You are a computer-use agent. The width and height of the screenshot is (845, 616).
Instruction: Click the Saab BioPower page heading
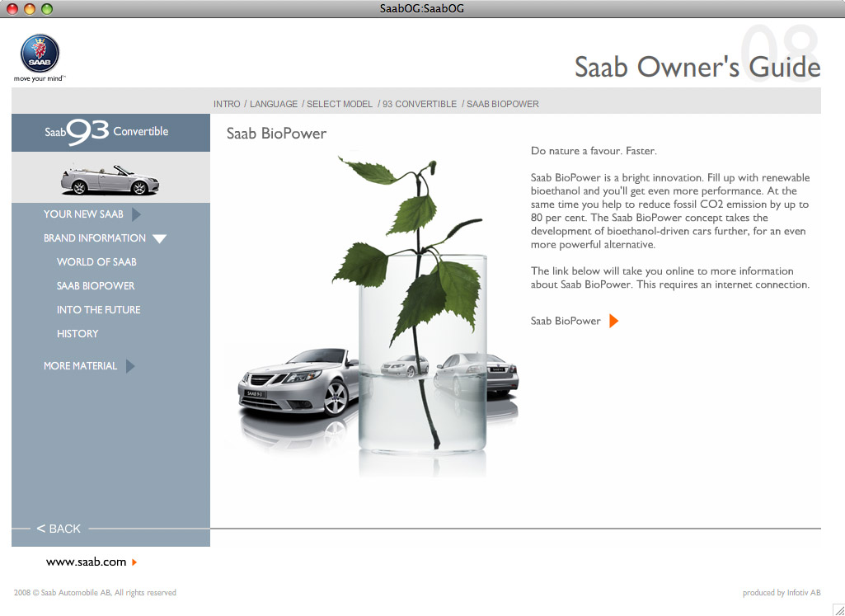[276, 133]
